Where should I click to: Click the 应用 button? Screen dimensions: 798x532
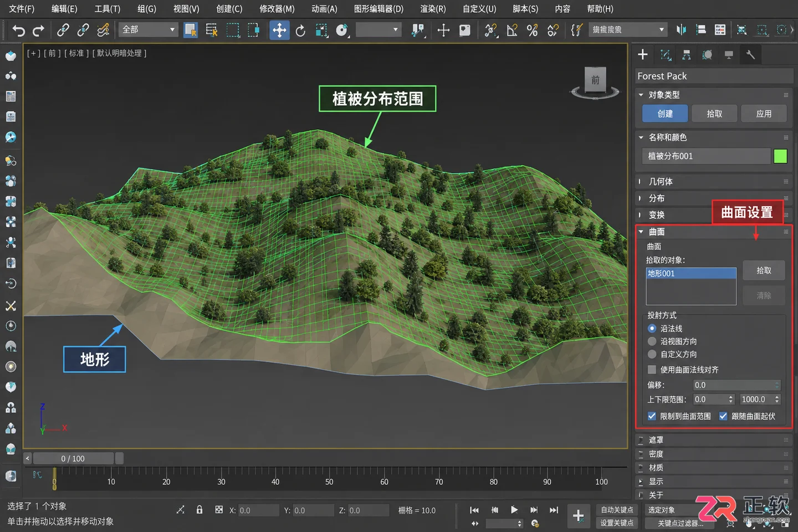click(764, 114)
